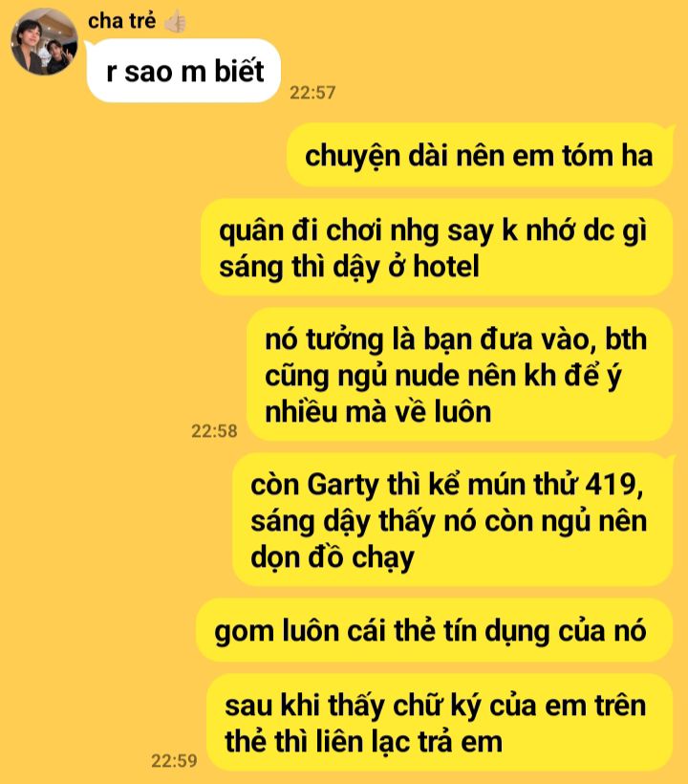This screenshot has width=688, height=784.
Task: Select the bubble starting "quân đi chơi"
Action: pyautogui.click(x=436, y=248)
